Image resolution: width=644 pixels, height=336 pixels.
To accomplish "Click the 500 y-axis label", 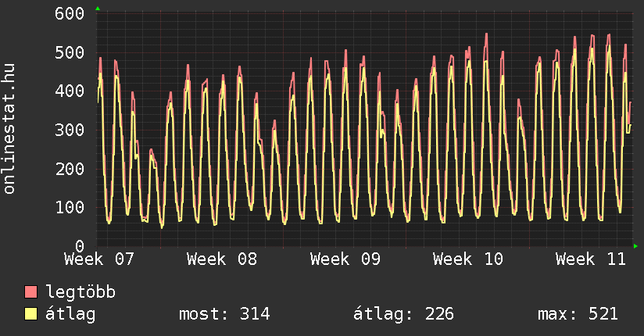I will 70,53.
